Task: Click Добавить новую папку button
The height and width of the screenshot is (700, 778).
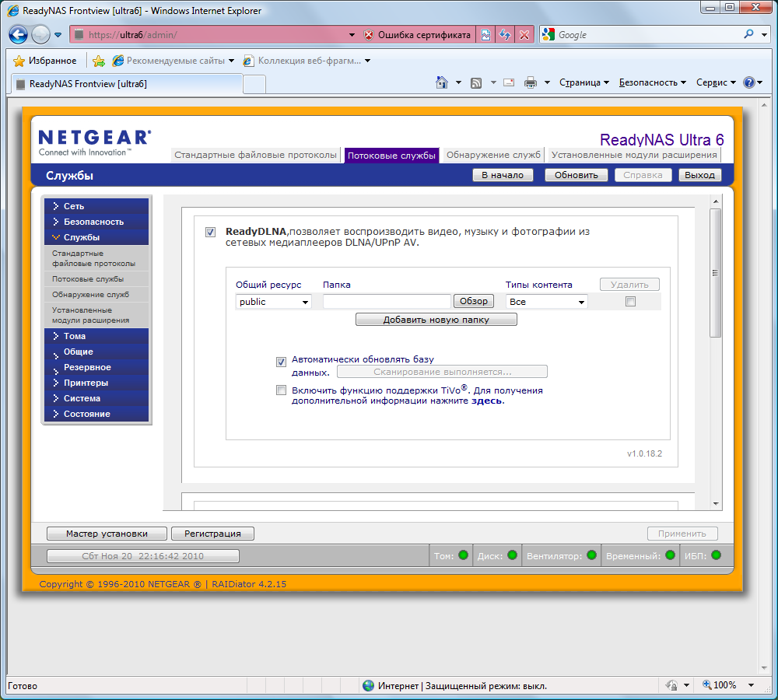Action: tap(436, 320)
